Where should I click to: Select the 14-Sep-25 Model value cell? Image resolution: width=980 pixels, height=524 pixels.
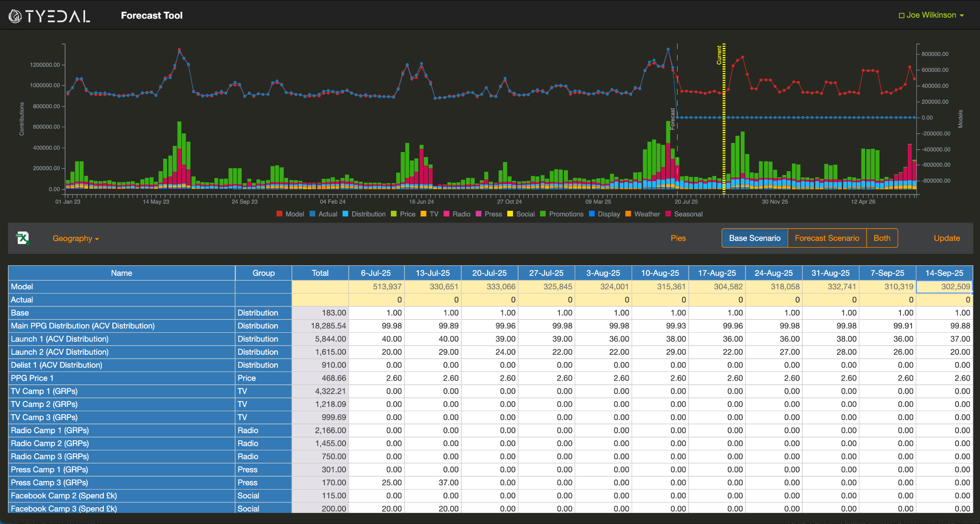pos(944,286)
